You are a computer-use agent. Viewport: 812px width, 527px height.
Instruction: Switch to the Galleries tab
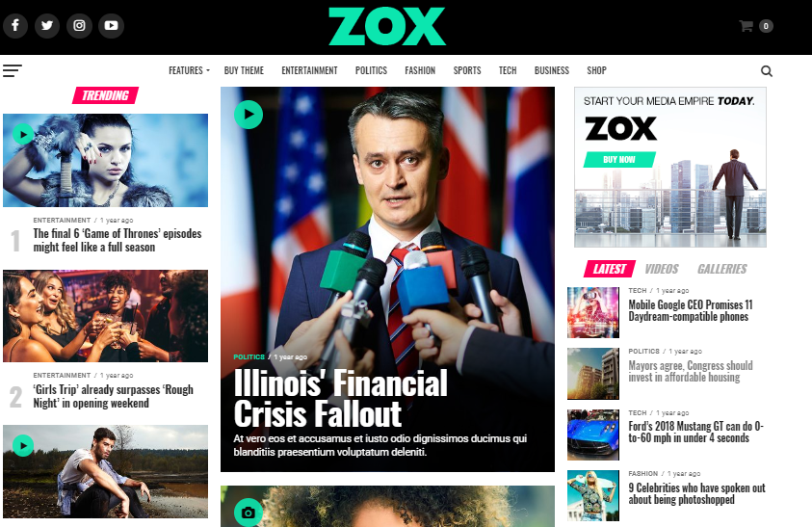[x=721, y=269]
